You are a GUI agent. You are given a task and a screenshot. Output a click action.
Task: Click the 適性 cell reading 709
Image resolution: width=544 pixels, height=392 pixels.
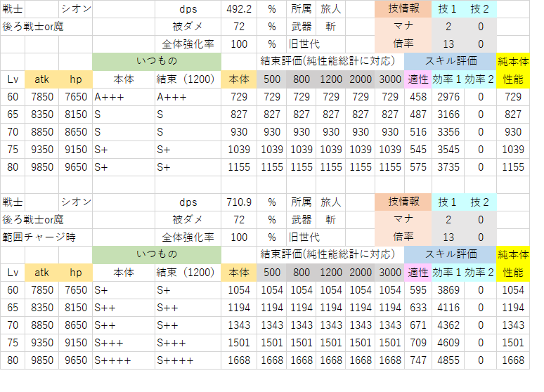click(x=417, y=343)
